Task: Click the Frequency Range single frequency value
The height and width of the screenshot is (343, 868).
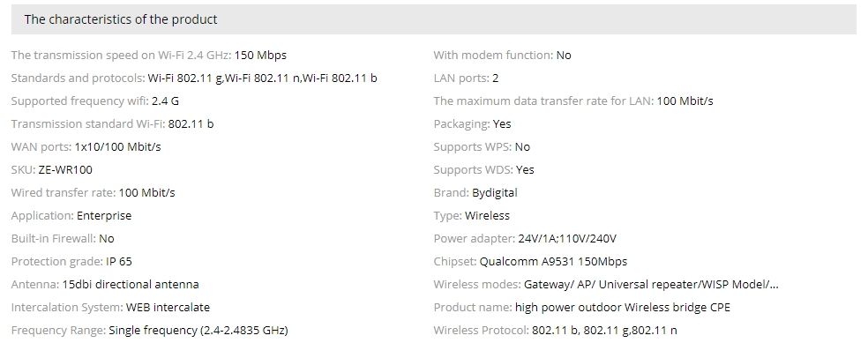Action: [x=198, y=331]
